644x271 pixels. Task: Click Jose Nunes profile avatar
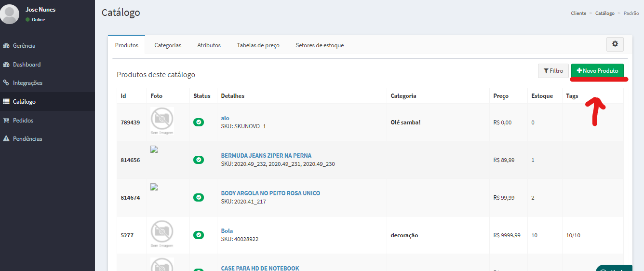pyautogui.click(x=10, y=14)
